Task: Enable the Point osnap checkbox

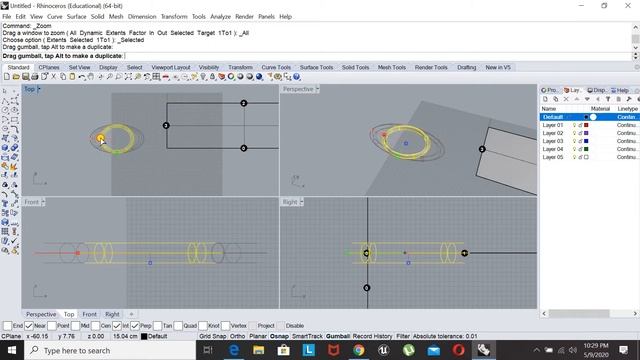Action: (51, 326)
